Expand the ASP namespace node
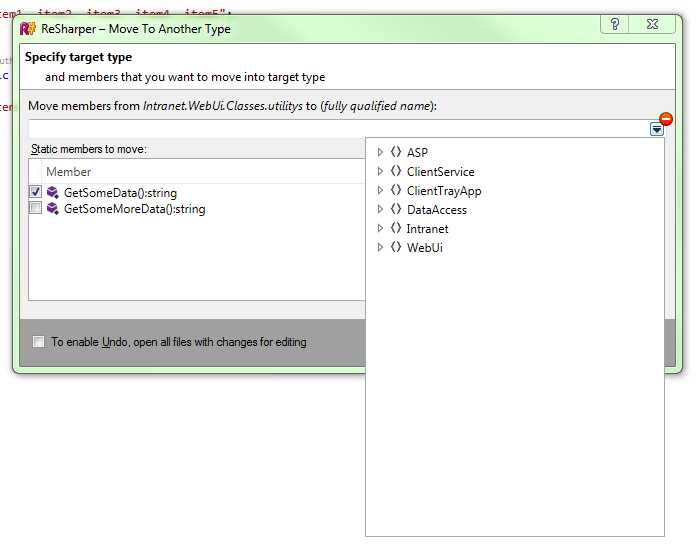Viewport: 698px width, 559px height. pyautogui.click(x=380, y=152)
